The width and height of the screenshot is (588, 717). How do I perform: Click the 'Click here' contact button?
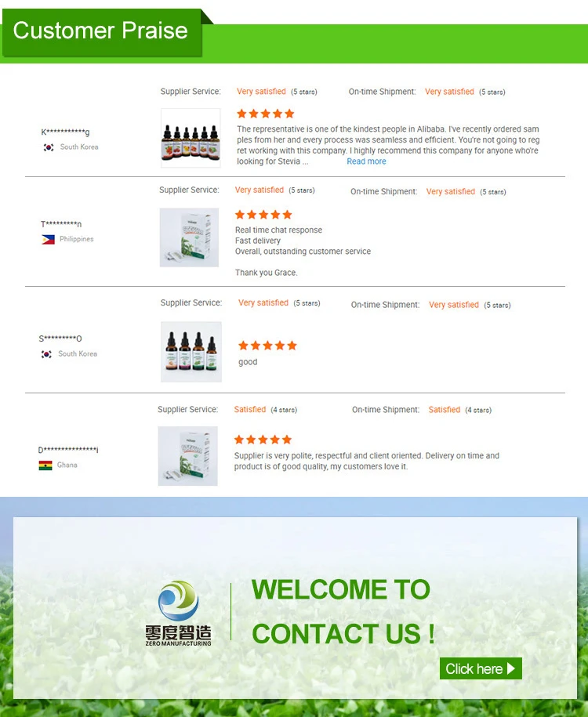click(481, 668)
